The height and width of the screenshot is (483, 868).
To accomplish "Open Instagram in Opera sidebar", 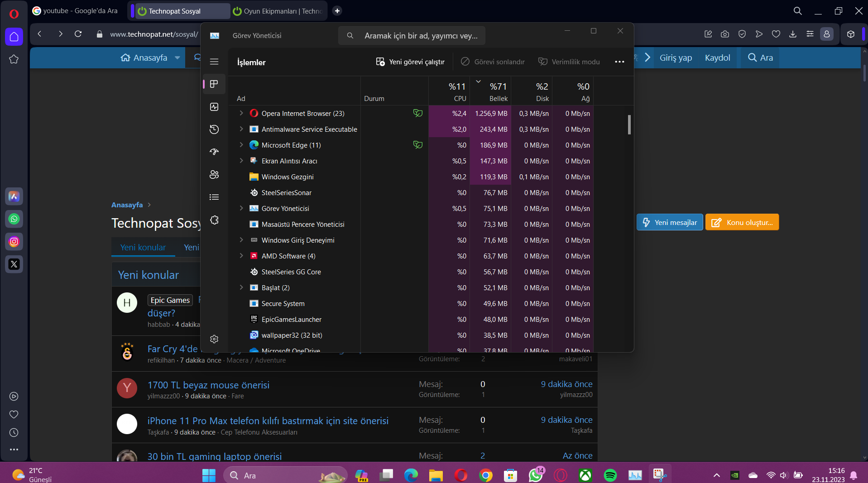I will (x=14, y=242).
